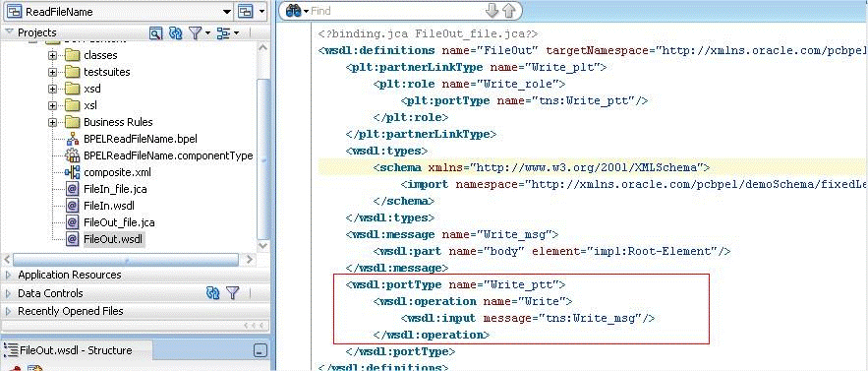Screen dimensions: 868x371
Task: Click the wsdl:input message line
Action: (x=528, y=318)
